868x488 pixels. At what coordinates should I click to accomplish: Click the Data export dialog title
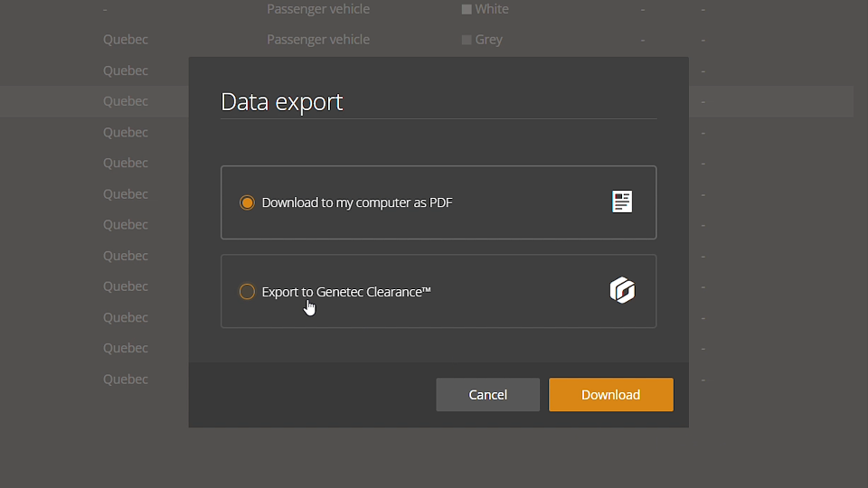pyautogui.click(x=281, y=101)
